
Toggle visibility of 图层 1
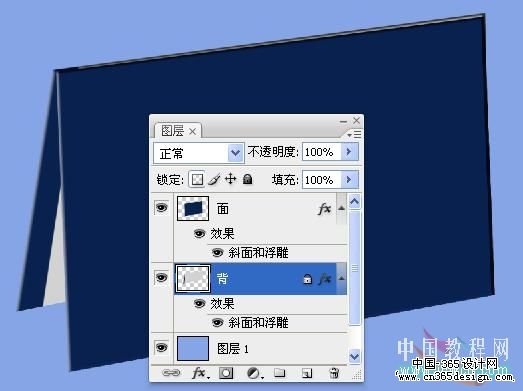pos(162,348)
